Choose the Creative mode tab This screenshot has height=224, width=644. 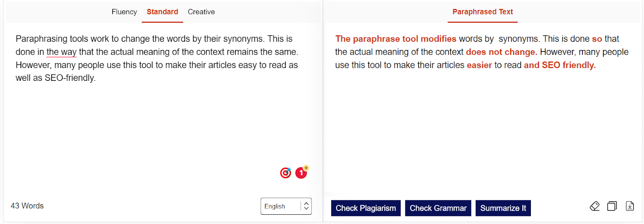click(x=201, y=12)
